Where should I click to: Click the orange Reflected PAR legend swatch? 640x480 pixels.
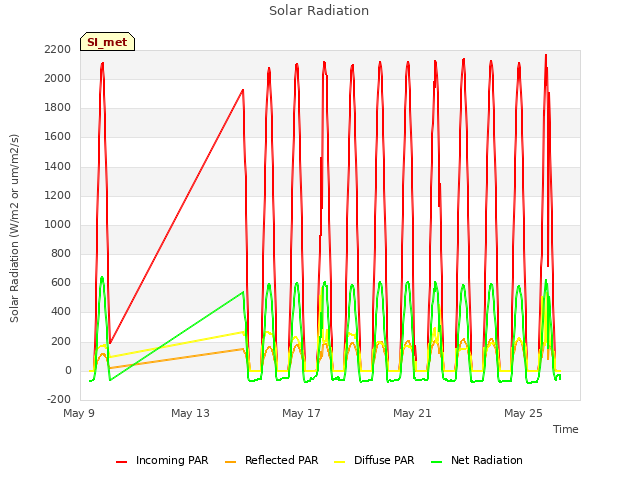coord(230,462)
